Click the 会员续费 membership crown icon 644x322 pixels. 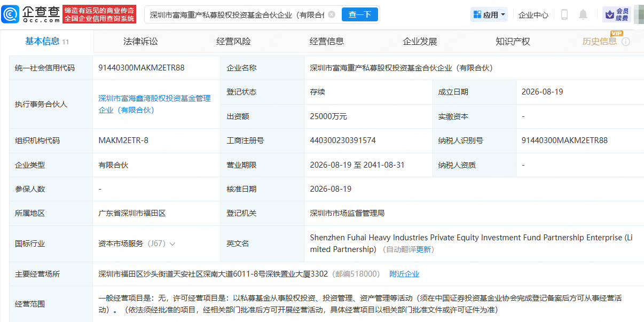(x=617, y=14)
